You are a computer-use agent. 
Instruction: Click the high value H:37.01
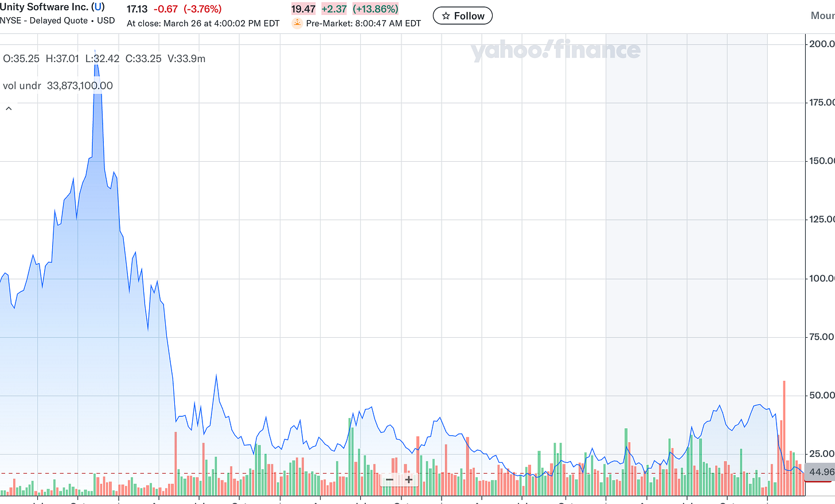point(62,58)
